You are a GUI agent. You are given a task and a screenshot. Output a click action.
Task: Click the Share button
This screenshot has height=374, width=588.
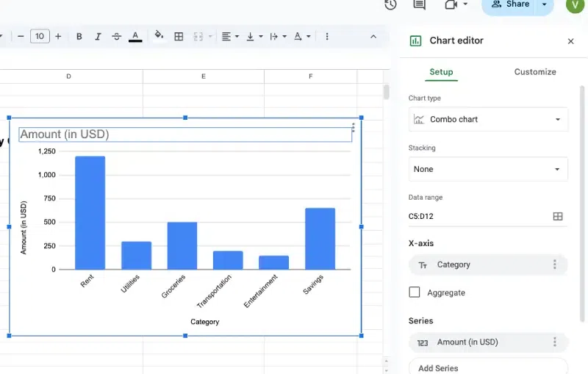509,4
